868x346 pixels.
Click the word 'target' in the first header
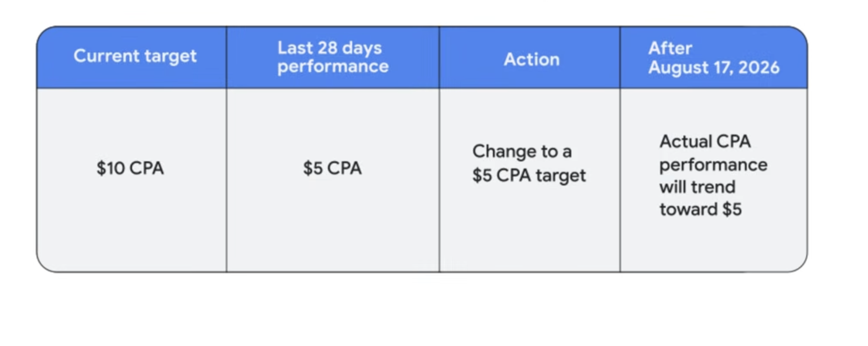[170, 57]
